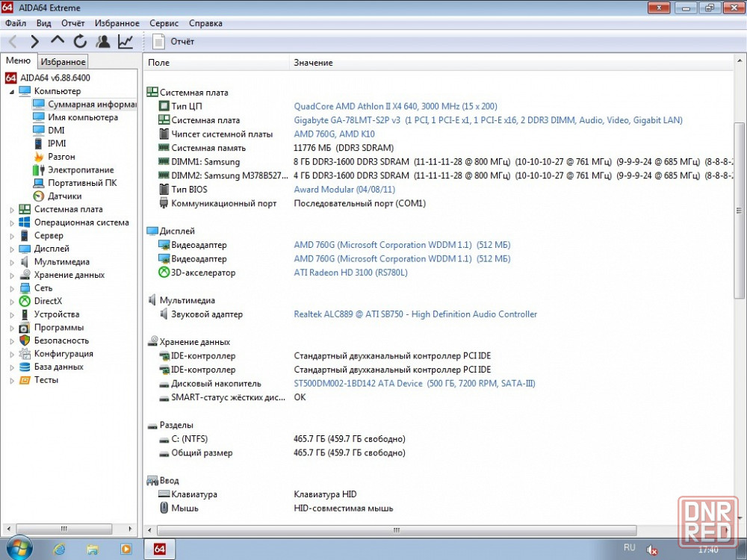
Task: Click the Тесты benchmark icon
Action: 25,380
